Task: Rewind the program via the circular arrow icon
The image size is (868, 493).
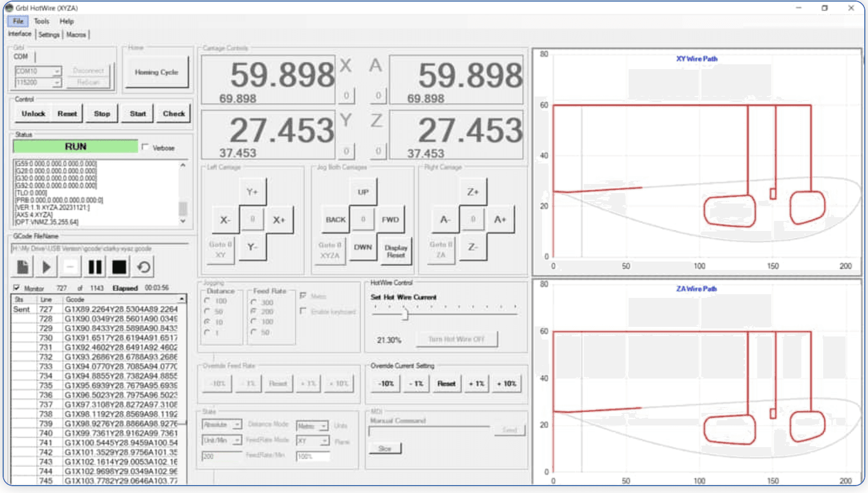Action: [142, 267]
